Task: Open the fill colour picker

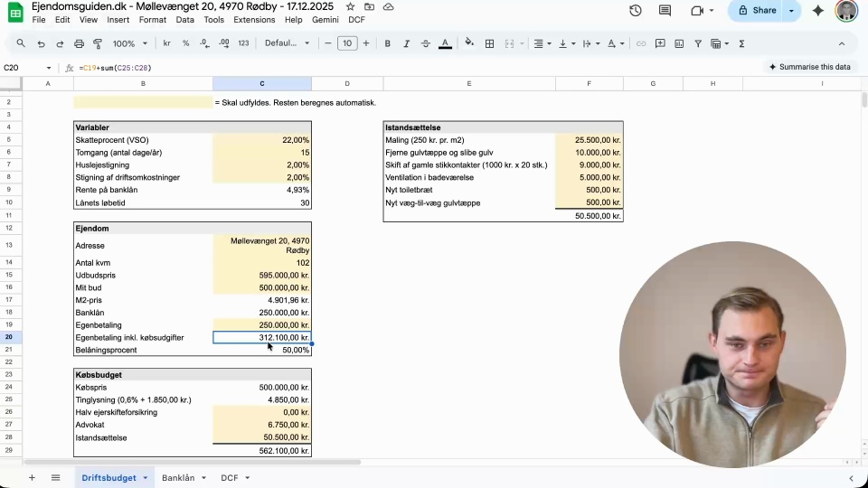Action: (468, 43)
